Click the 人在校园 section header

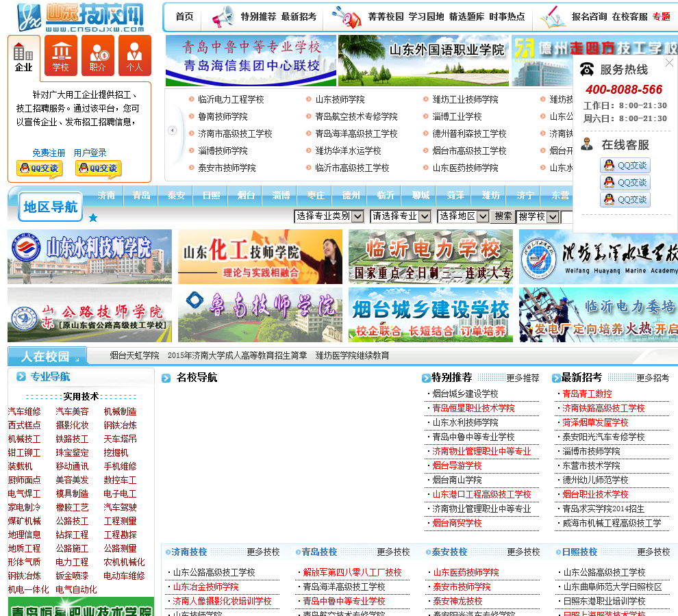point(47,357)
